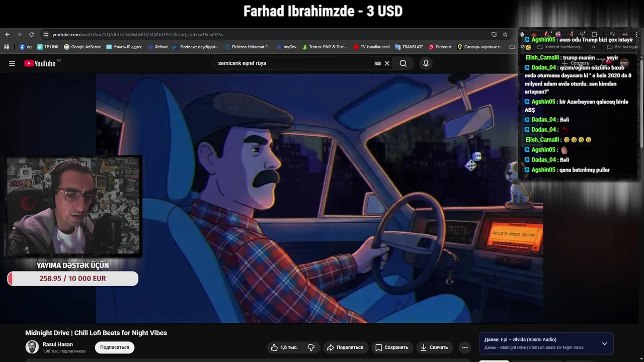This screenshot has height=362, width=644.
Task: Open the Xidmət bookmark
Action: [x=157, y=47]
